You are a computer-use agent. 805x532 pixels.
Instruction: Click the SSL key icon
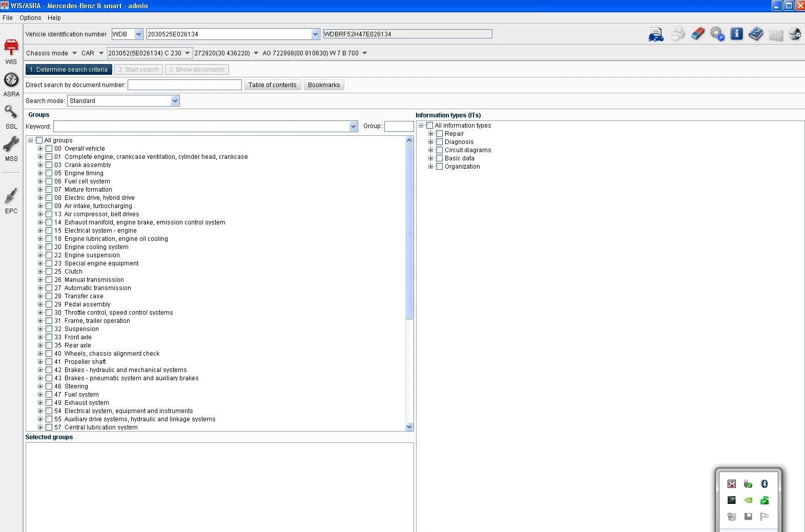click(x=11, y=116)
